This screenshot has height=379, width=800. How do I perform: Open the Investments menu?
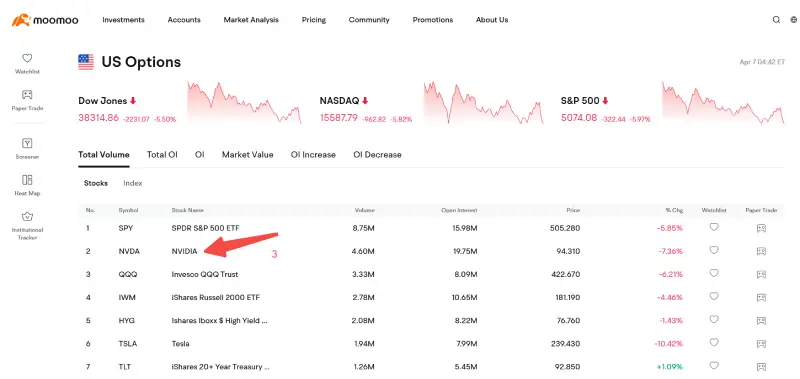[123, 20]
